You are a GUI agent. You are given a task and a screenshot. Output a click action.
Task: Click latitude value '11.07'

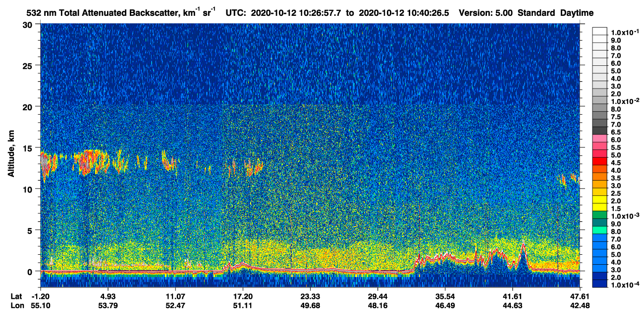pos(175,296)
